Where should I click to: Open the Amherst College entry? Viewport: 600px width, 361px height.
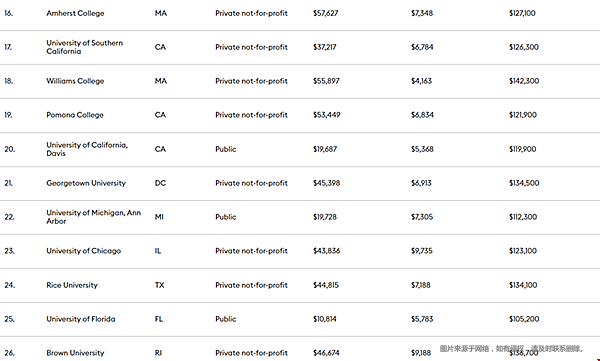[x=75, y=13]
